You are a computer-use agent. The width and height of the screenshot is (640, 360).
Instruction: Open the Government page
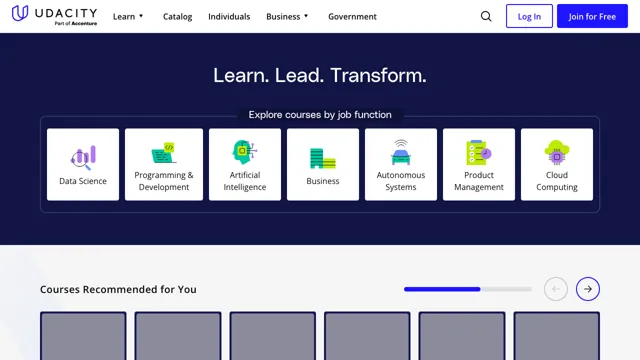352,16
